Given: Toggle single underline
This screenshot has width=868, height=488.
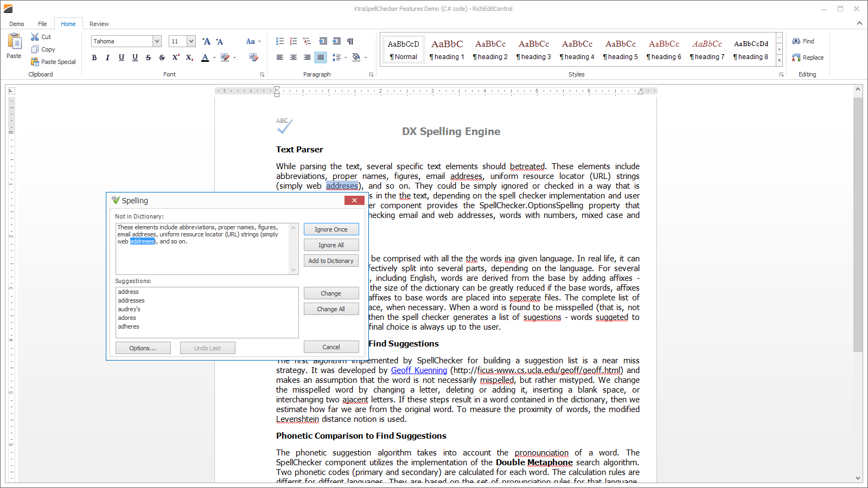Looking at the screenshot, I should point(121,57).
